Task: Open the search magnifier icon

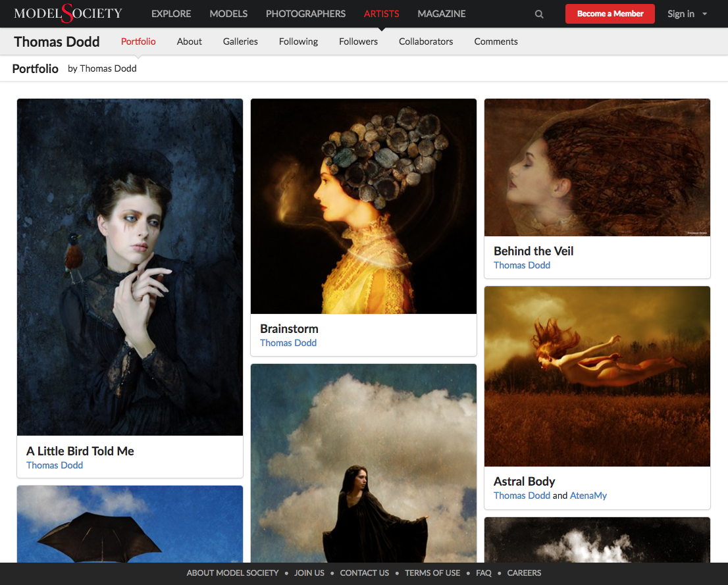Action: (539, 14)
